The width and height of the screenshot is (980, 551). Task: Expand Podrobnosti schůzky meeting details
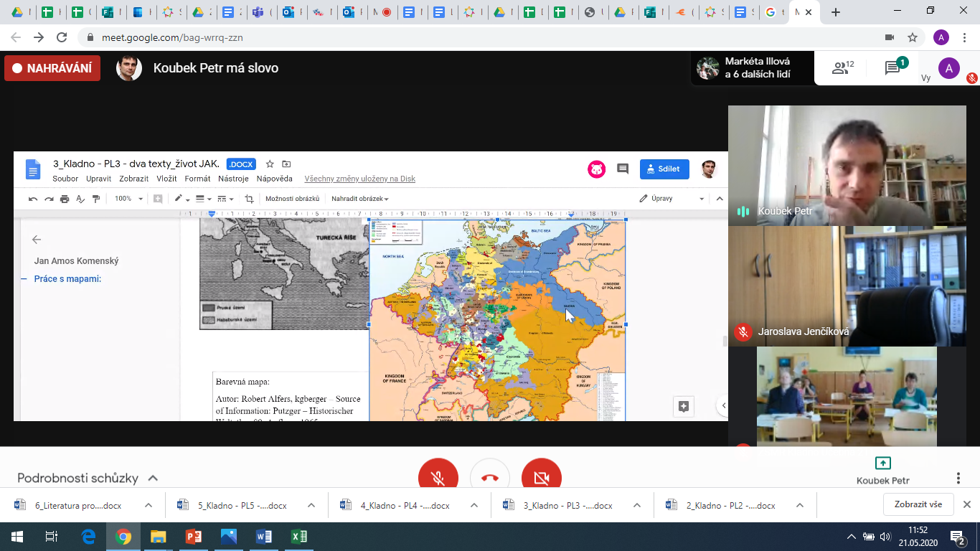click(88, 478)
